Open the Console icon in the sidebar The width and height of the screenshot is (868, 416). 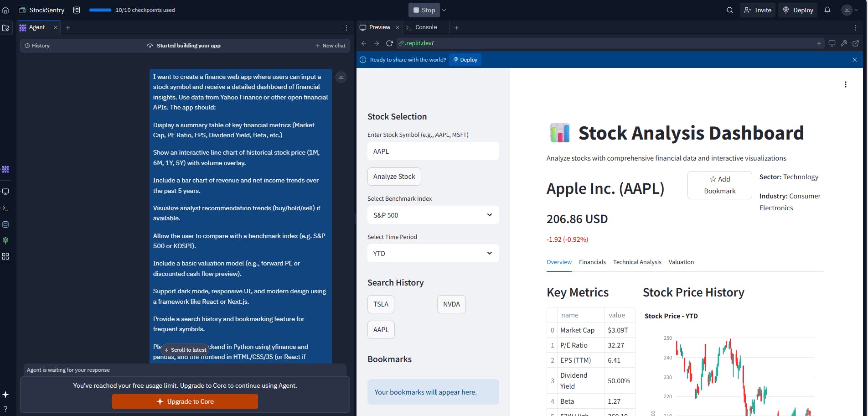tap(5, 208)
